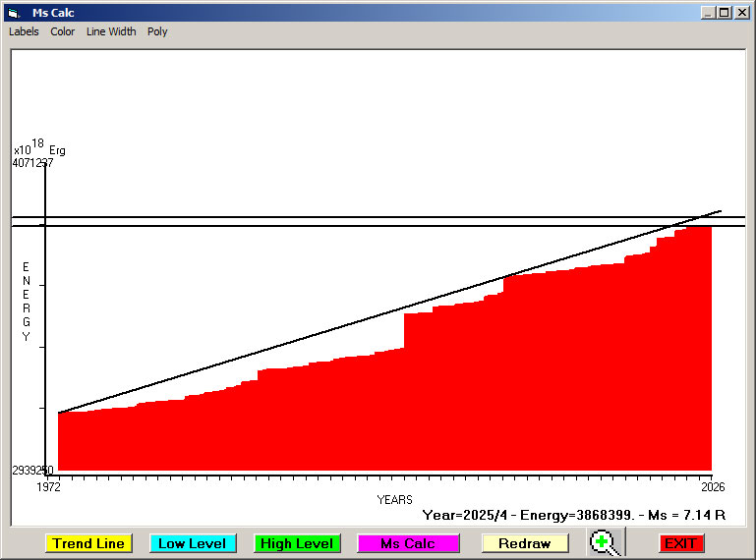
Task: Click the Year/Energy/Ms status readout text
Action: 573,514
